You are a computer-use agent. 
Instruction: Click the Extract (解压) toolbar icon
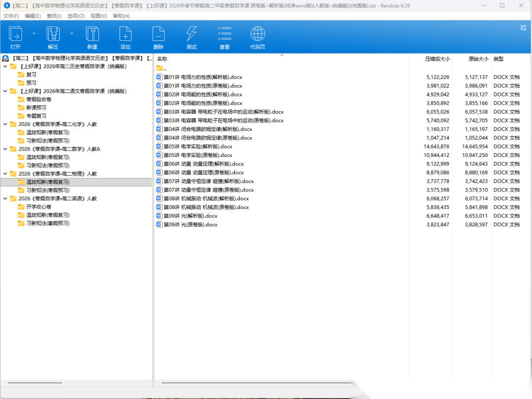[x=53, y=34]
